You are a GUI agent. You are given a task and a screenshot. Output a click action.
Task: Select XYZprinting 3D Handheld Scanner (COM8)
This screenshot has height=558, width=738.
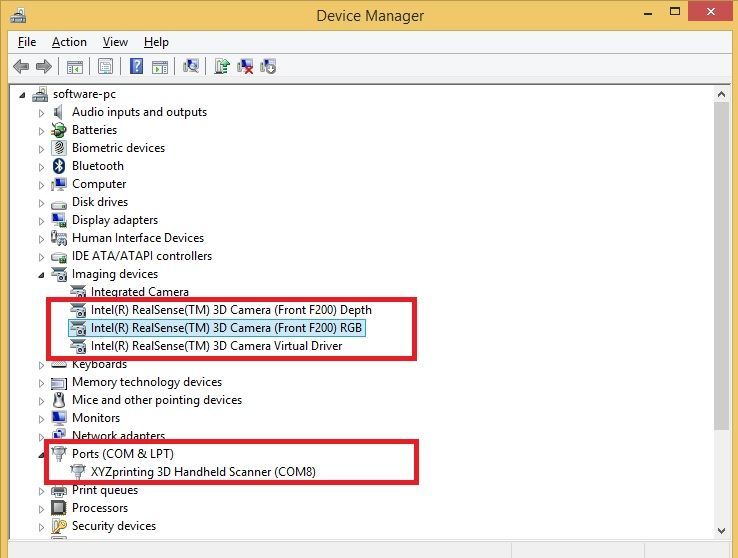(x=203, y=471)
